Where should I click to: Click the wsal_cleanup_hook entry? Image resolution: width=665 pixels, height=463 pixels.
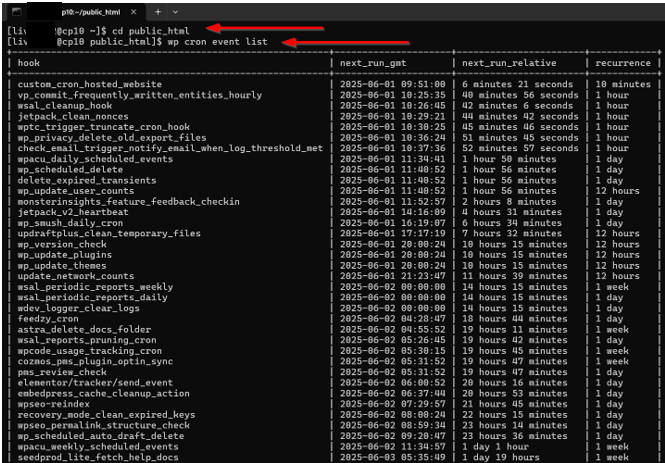click(x=65, y=106)
